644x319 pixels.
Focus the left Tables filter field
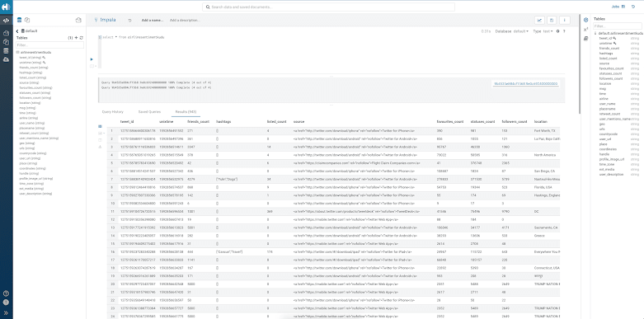pos(49,45)
